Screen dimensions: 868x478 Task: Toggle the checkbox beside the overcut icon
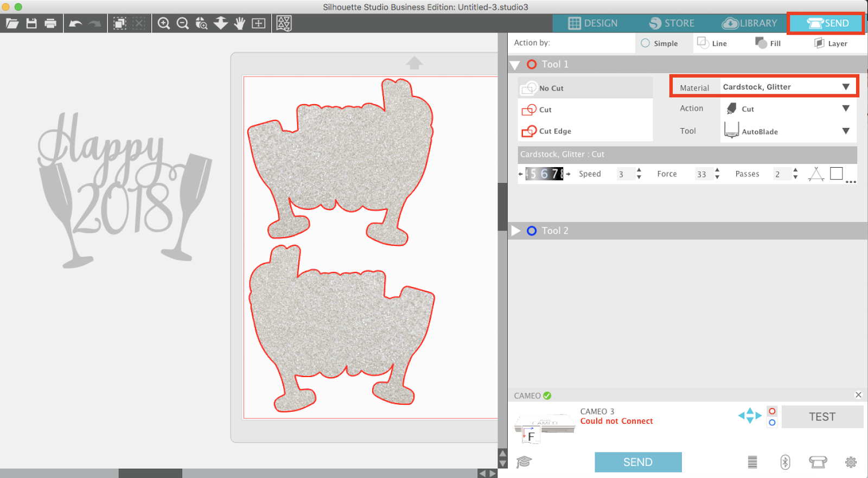tap(837, 173)
